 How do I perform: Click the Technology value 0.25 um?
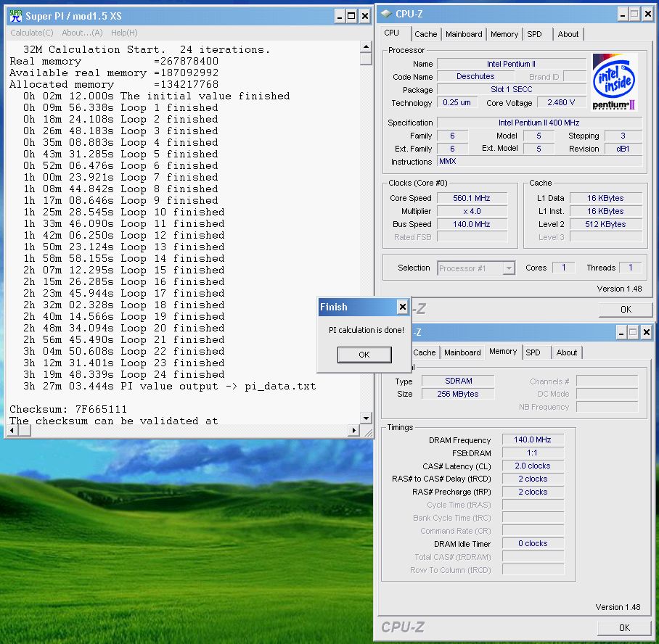(457, 102)
